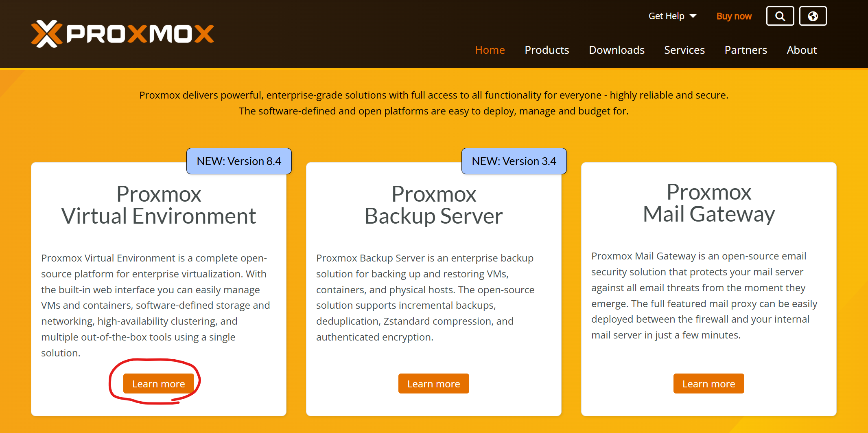Image resolution: width=868 pixels, height=433 pixels.
Task: Click the Virtual Environment description paragraph
Action: (x=156, y=306)
